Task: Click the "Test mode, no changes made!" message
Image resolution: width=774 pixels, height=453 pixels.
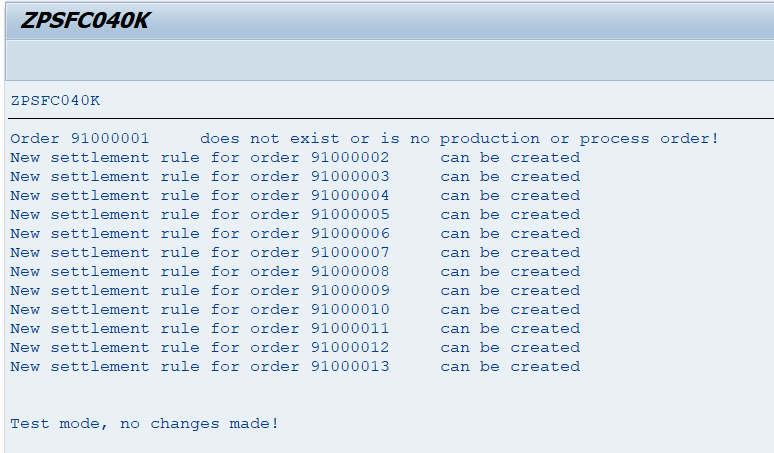Action: point(144,424)
